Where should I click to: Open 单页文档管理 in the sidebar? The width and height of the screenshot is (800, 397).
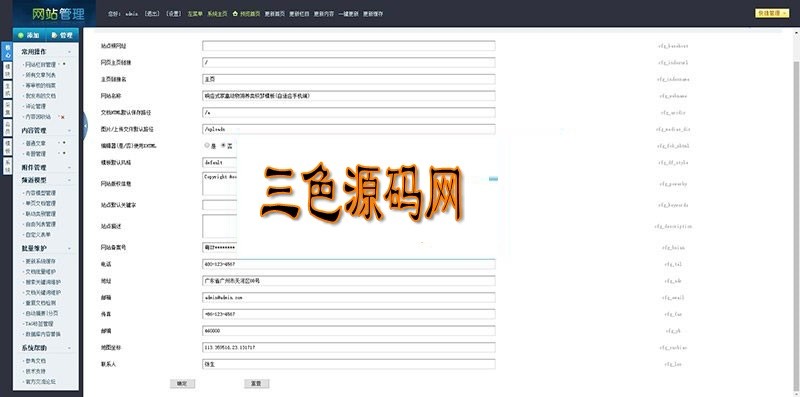click(40, 203)
